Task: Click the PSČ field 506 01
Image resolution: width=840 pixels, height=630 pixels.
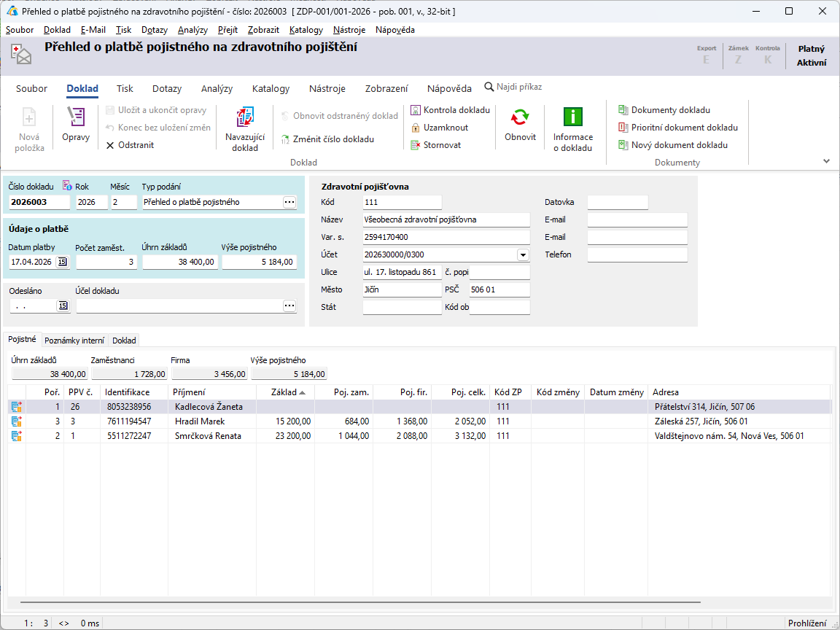Action: (499, 289)
